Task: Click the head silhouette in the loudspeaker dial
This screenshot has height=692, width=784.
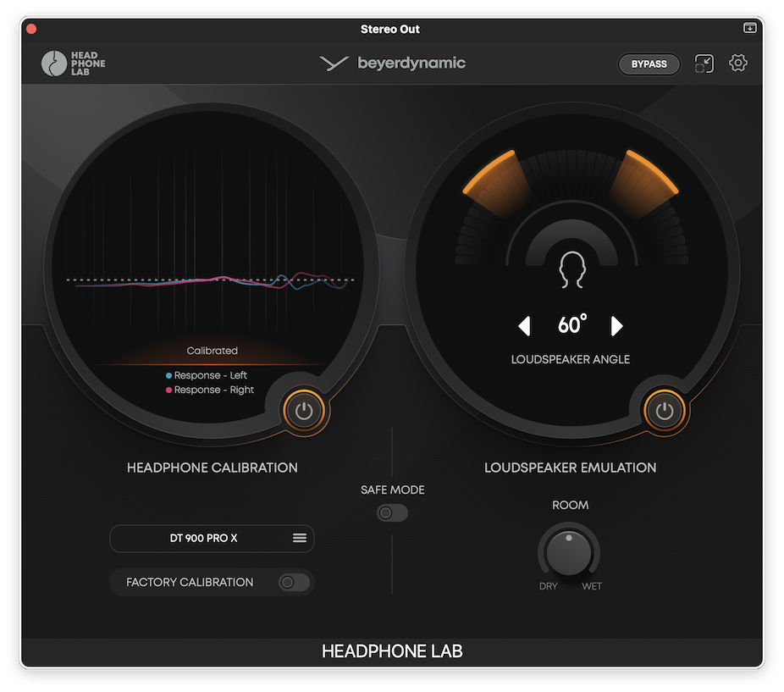Action: [571, 268]
